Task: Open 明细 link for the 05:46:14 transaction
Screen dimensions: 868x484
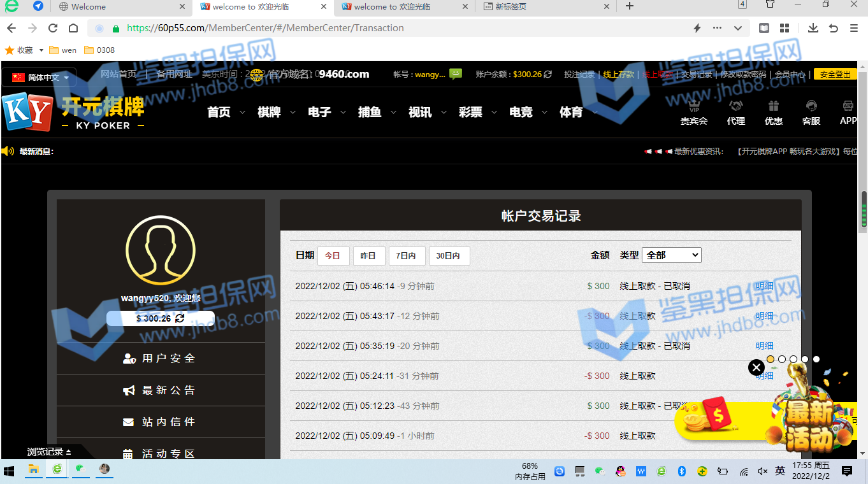Action: (x=764, y=286)
